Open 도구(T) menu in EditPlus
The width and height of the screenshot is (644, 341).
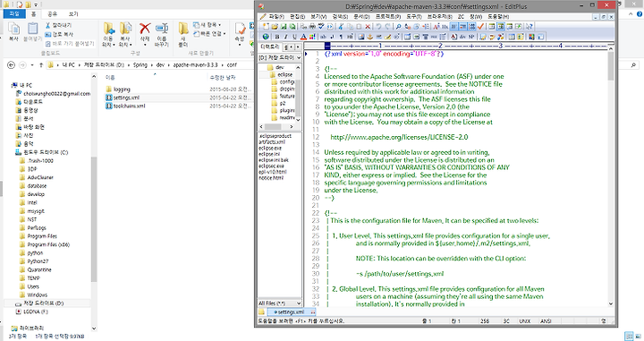[414, 16]
